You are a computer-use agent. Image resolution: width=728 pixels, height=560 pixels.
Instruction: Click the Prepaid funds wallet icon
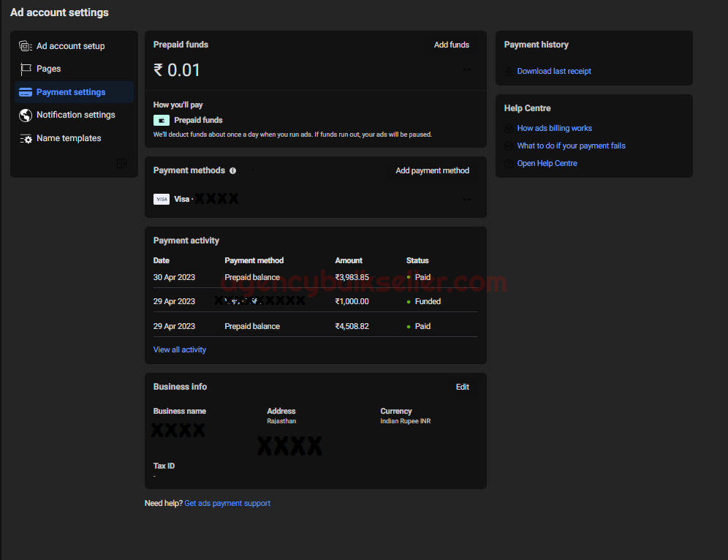click(x=162, y=120)
